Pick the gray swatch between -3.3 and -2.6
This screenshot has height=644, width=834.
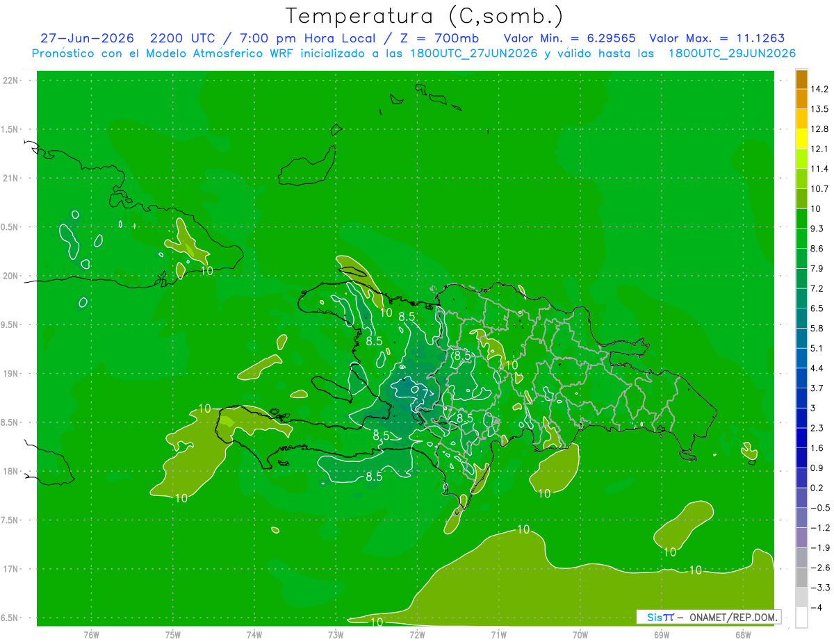point(801,577)
